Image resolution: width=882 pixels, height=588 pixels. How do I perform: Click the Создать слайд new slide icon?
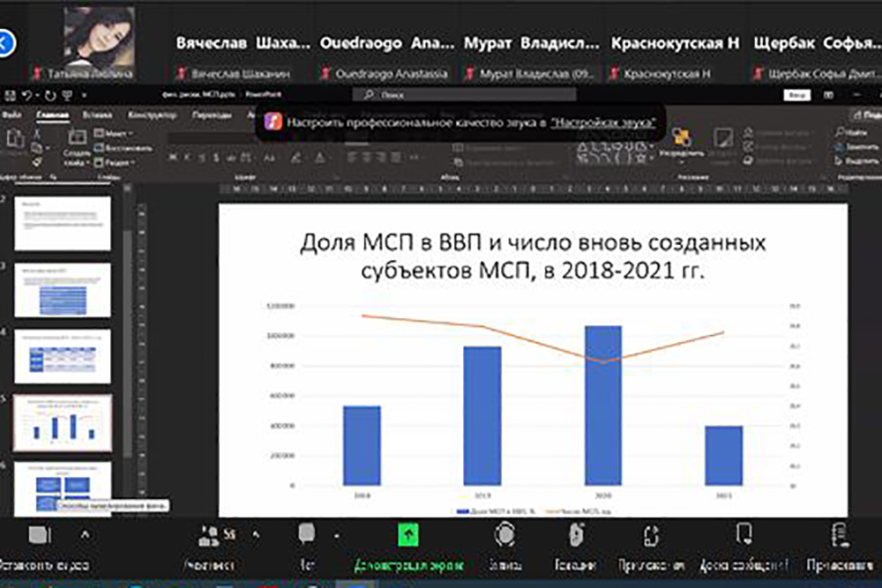tap(77, 137)
